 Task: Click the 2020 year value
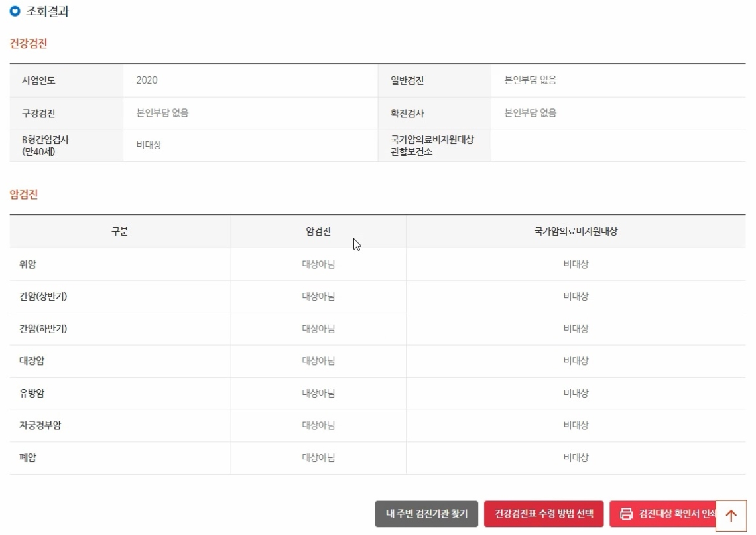147,80
